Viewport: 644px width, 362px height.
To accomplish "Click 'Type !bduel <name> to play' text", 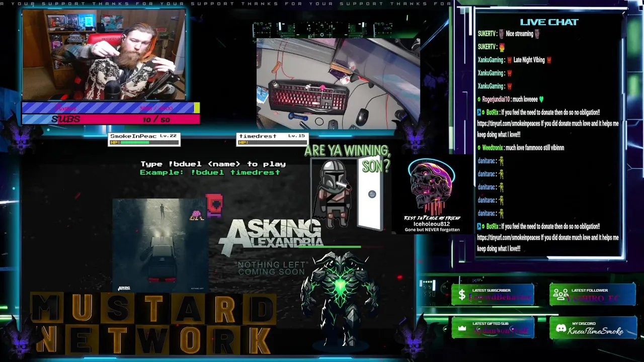I will [x=213, y=164].
